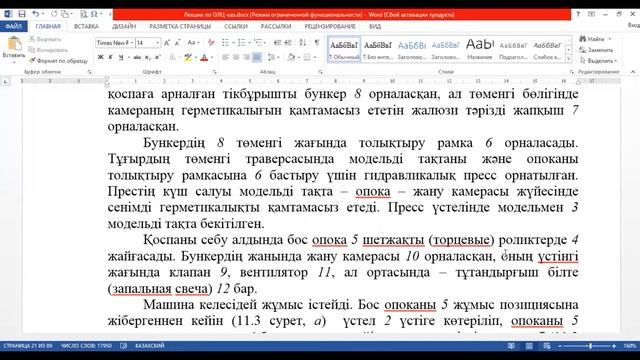The height and width of the screenshot is (360, 640).
Task: Click the КАЗАХСКИЙ language indicator
Action: (149, 346)
